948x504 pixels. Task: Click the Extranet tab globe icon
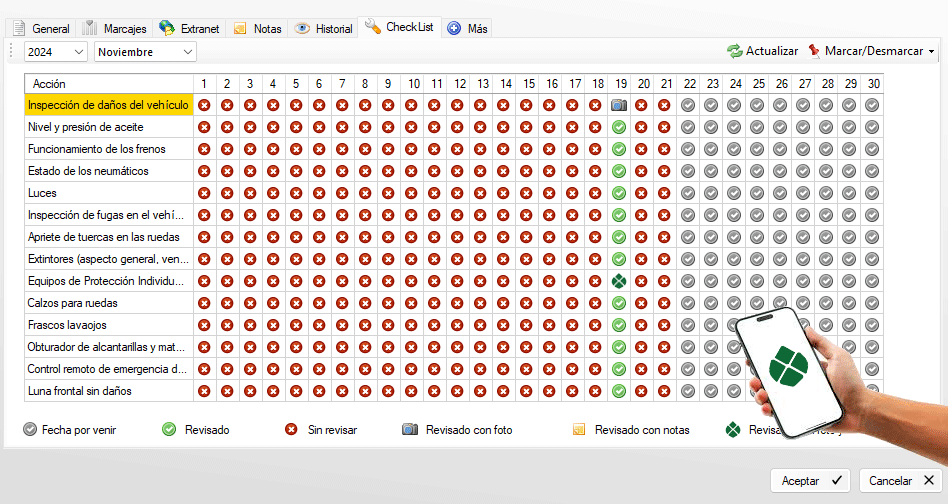[167, 29]
